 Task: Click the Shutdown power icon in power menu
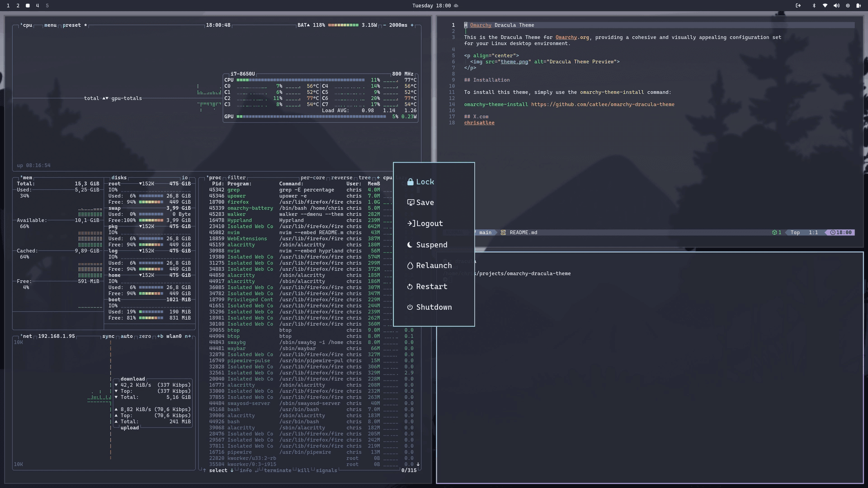(410, 307)
